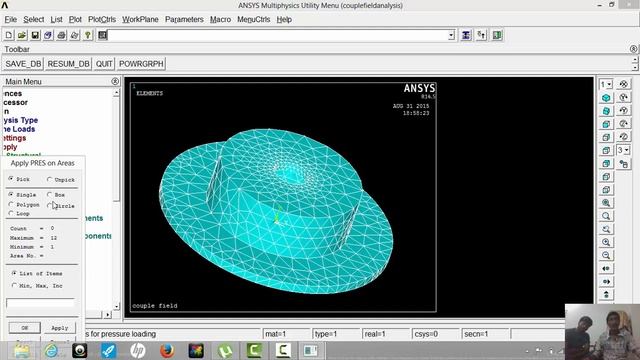Select Min, Max, Inc option
Viewport: 640px width, 360px height.
coord(14,286)
